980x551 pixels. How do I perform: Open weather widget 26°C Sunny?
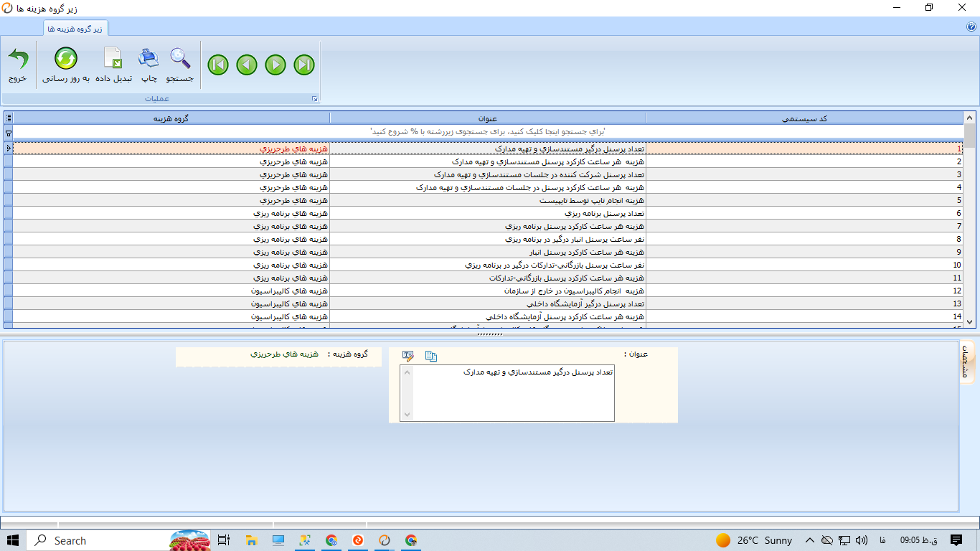click(754, 540)
